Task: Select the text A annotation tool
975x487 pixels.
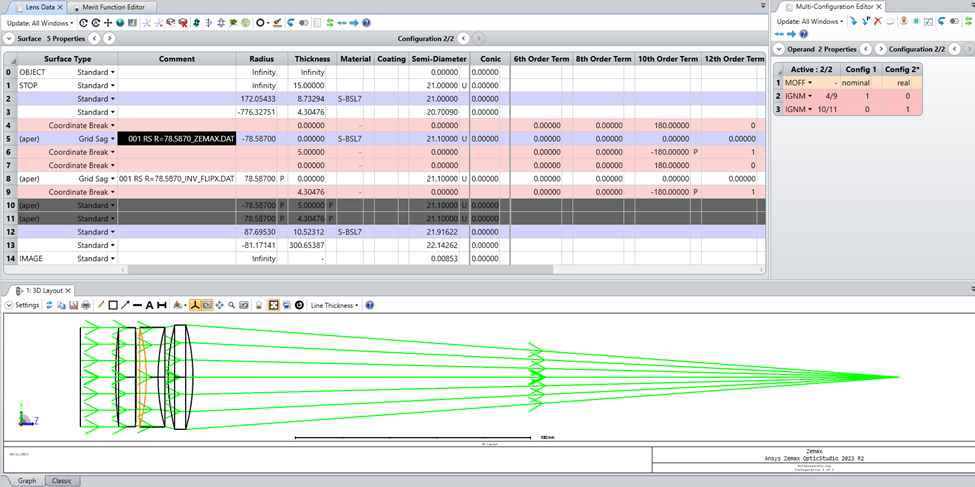Action: coord(149,305)
